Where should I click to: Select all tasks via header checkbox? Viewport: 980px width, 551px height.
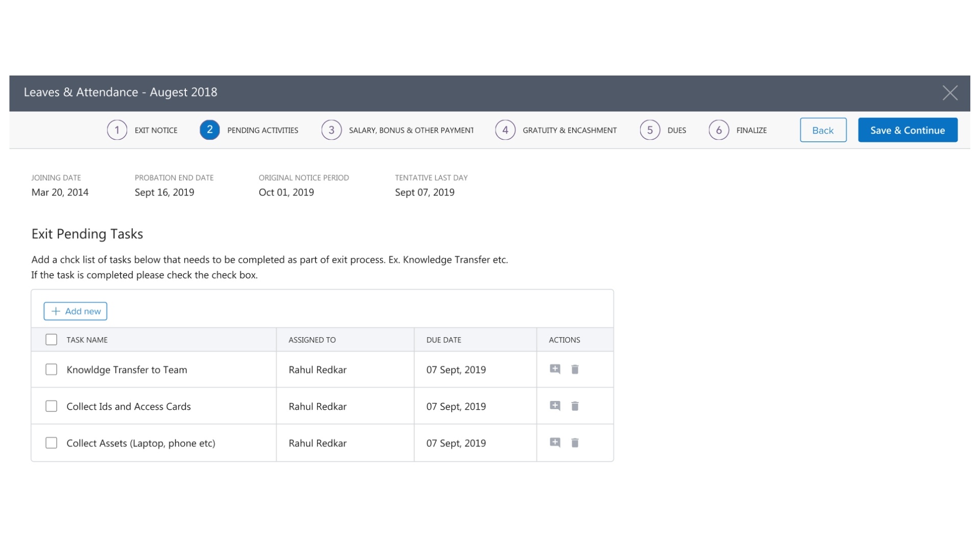51,340
